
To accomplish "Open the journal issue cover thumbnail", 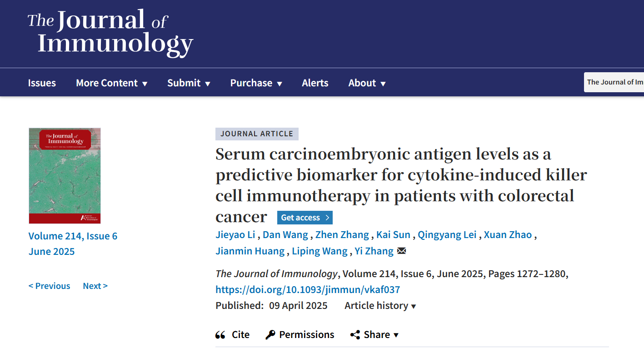I will tap(65, 176).
